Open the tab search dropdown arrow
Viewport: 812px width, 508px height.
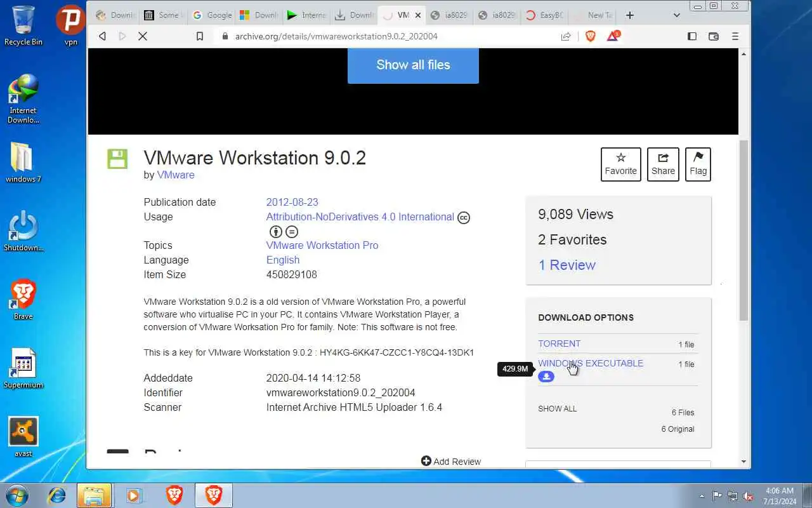click(x=676, y=15)
